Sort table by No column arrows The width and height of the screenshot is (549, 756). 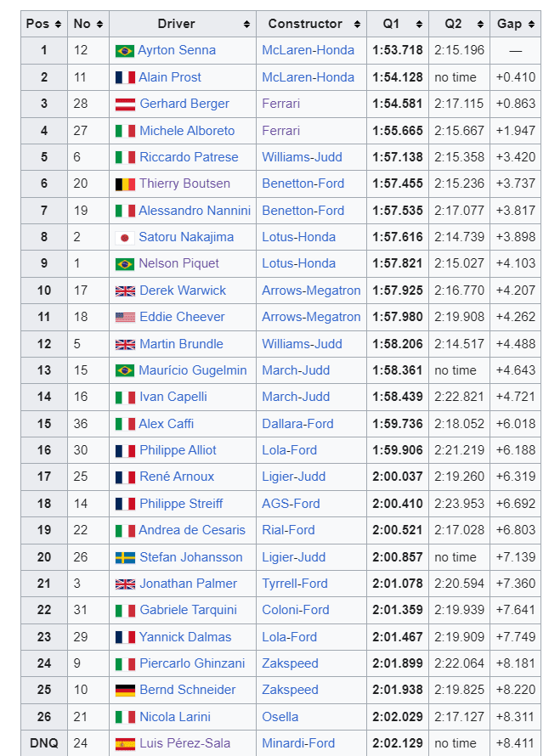point(100,24)
